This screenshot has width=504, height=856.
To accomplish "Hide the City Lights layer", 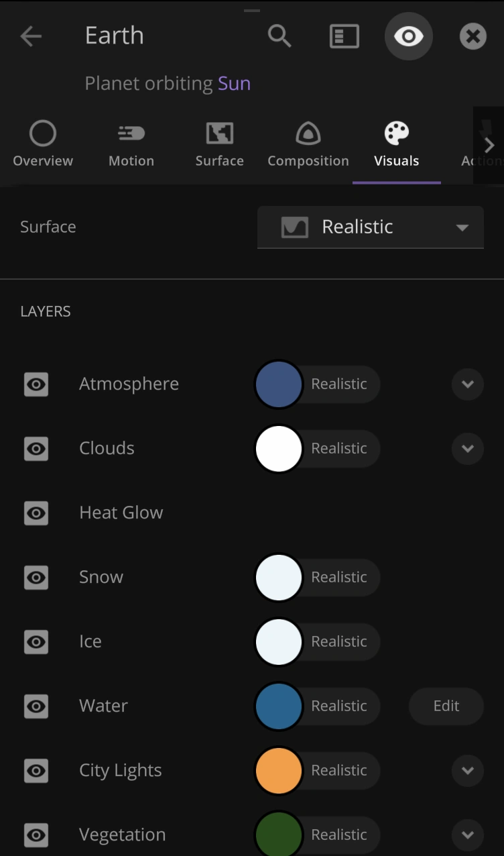I will coord(36,771).
